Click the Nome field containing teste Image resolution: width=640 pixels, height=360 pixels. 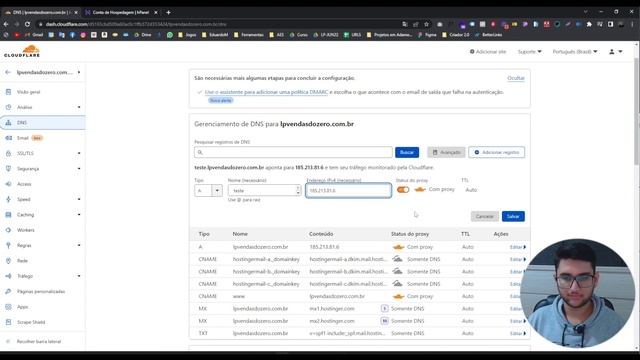(x=264, y=191)
